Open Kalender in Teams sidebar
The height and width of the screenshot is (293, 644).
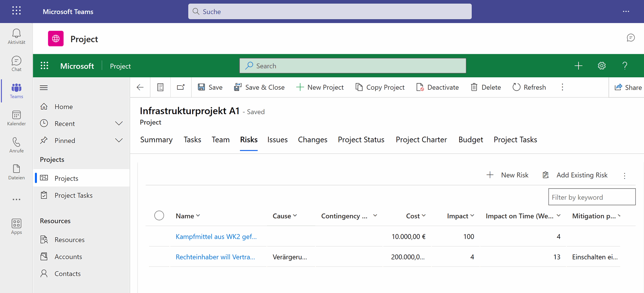[16, 118]
